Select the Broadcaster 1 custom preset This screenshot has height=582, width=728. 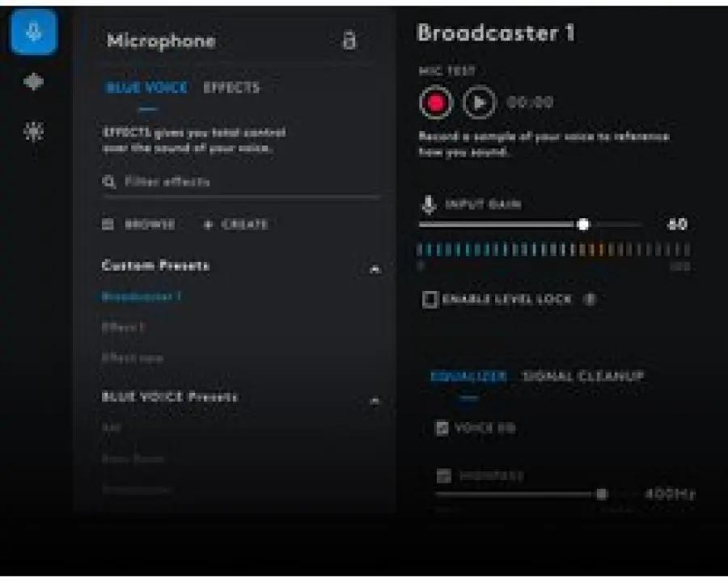pos(141,296)
